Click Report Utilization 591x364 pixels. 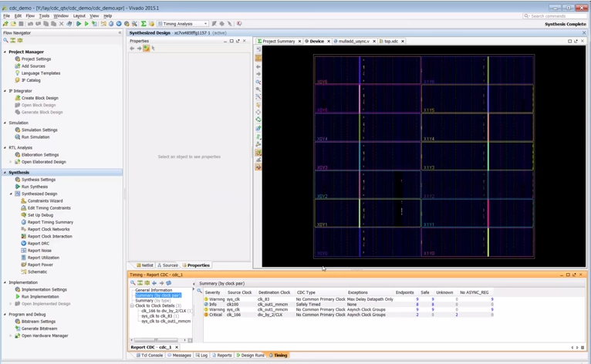tap(43, 258)
